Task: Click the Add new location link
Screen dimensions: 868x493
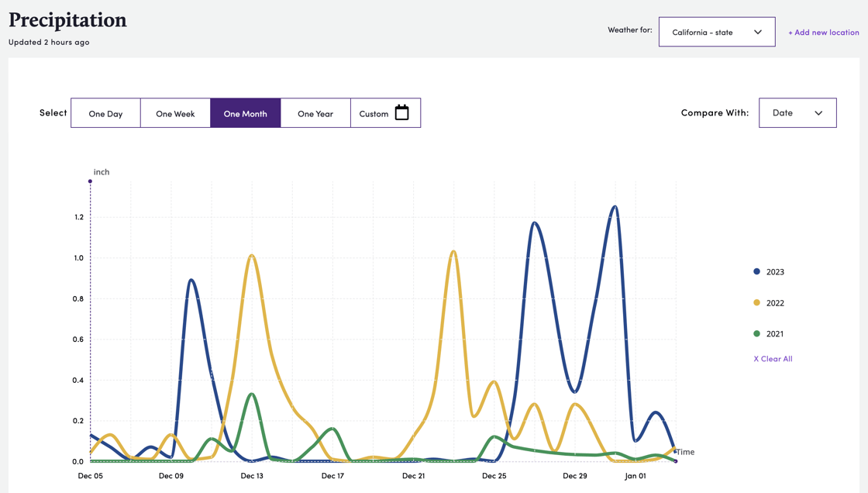Action: (x=824, y=33)
